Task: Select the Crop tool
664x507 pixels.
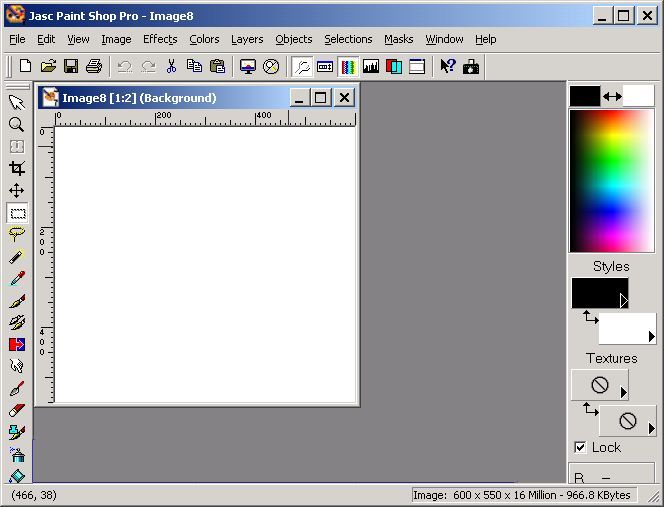Action: 17,168
